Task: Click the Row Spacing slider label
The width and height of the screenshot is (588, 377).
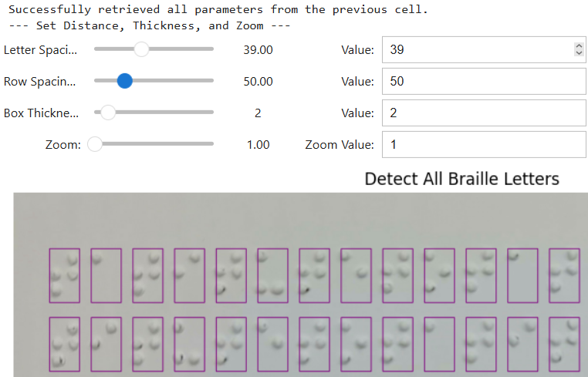Action: pos(41,81)
